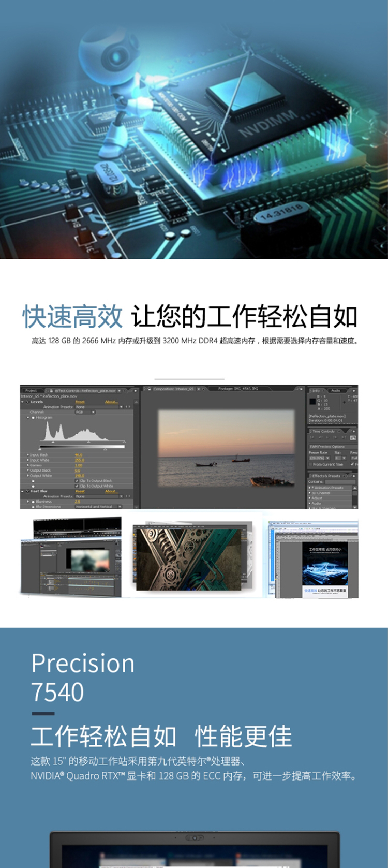Uncheck Clip To Output Black checkbox

[x=77, y=481]
